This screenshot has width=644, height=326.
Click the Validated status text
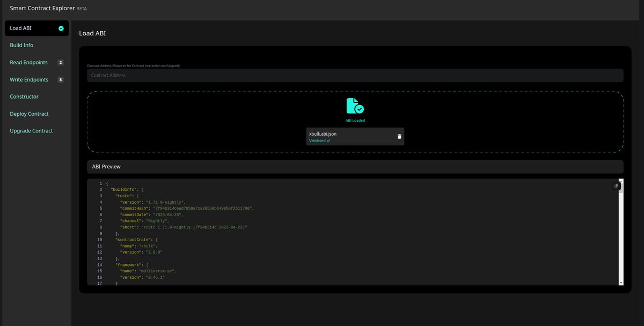[319, 140]
